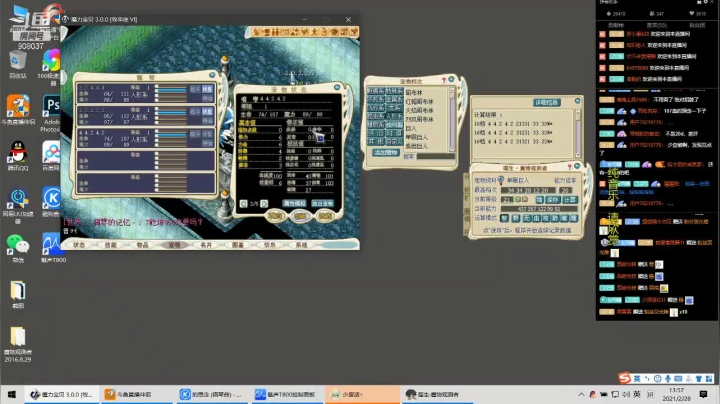Open the 截图 folder on desktop
The image size is (720, 404).
[18, 294]
